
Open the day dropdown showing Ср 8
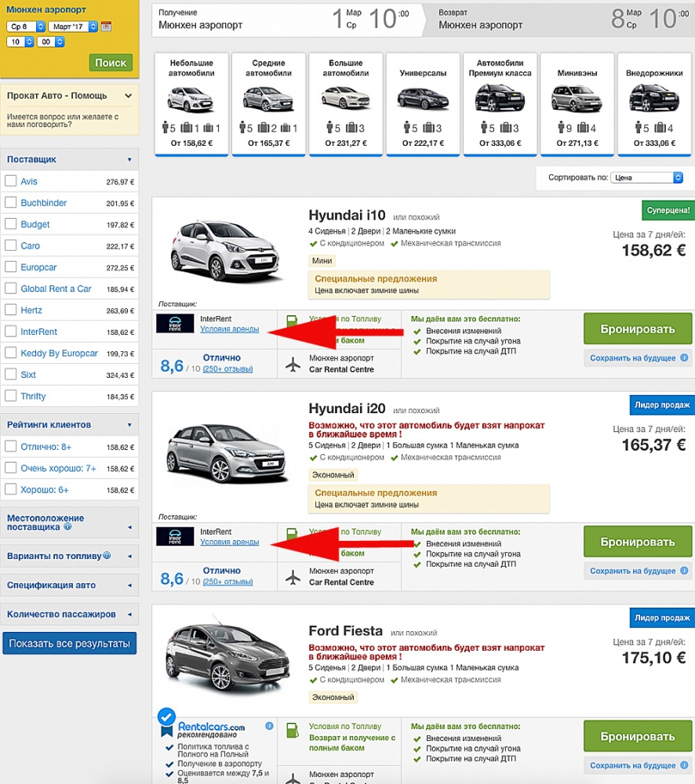pyautogui.click(x=26, y=27)
